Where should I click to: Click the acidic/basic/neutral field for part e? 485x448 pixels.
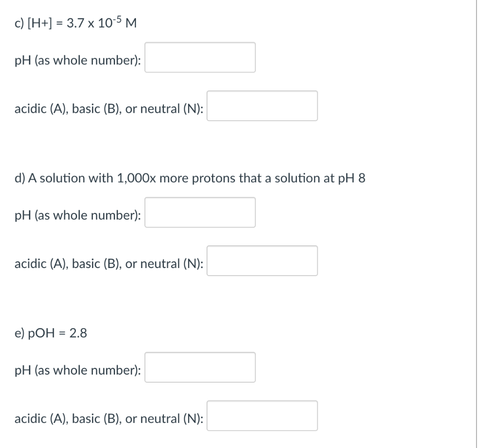[x=262, y=416]
